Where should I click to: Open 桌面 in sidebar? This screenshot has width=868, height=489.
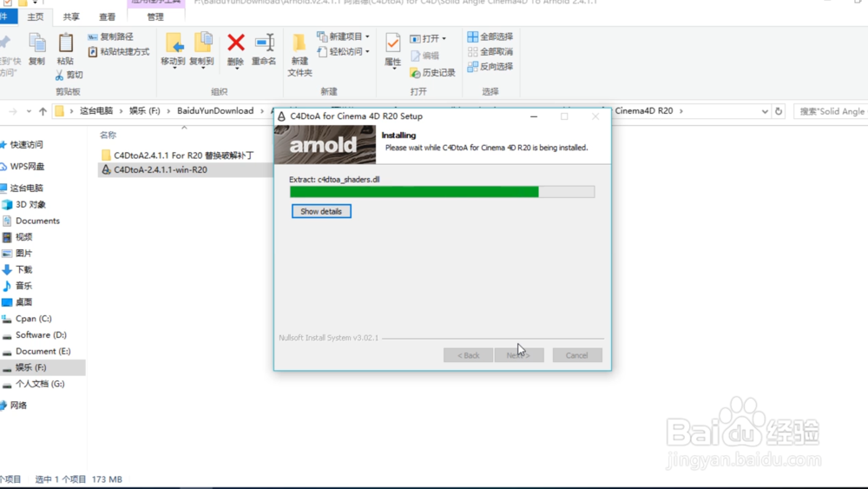click(x=23, y=301)
